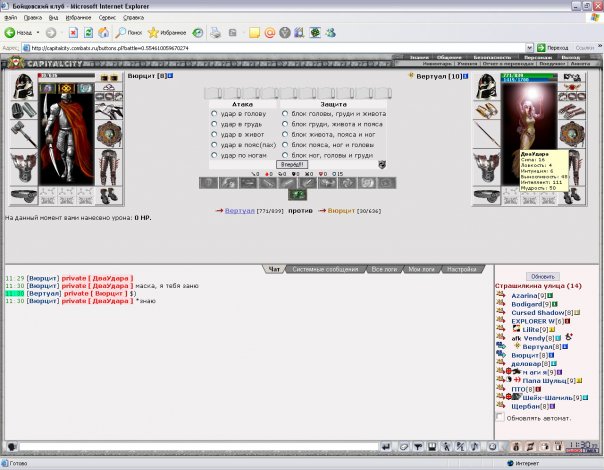Click the eraser icon to clear chat
The image size is (604, 470).
coord(403,446)
